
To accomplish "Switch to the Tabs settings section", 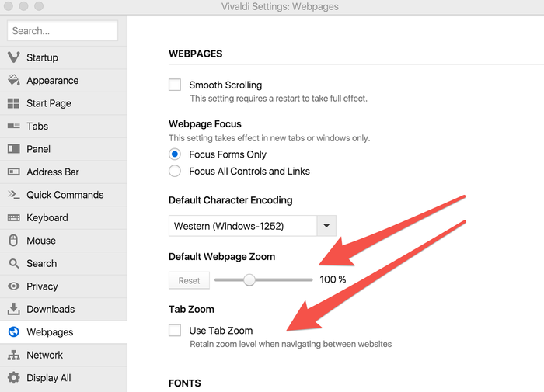I will [37, 127].
